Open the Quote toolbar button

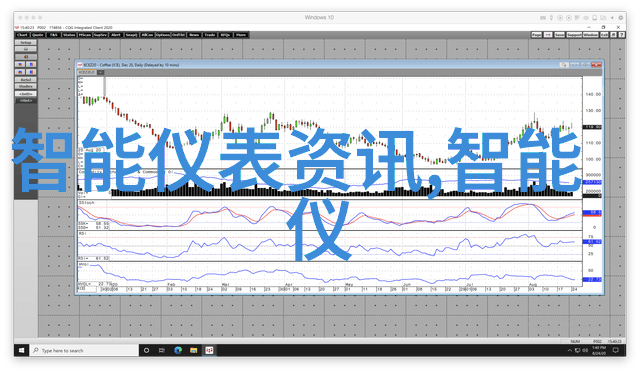tap(38, 35)
